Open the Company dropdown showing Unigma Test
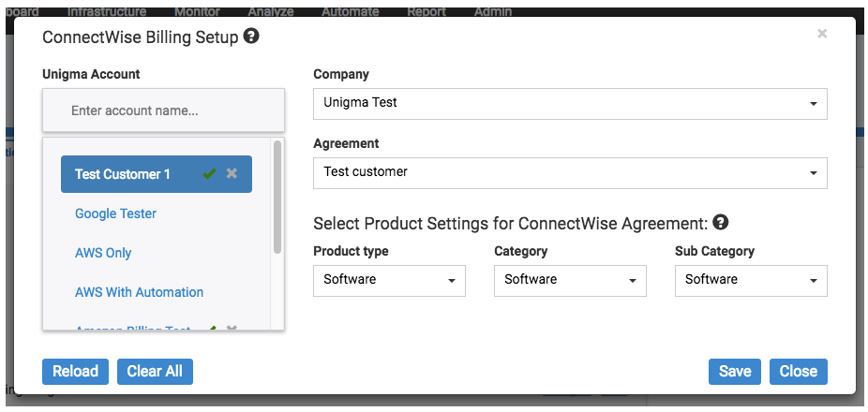This screenshot has width=868, height=412. coord(570,103)
